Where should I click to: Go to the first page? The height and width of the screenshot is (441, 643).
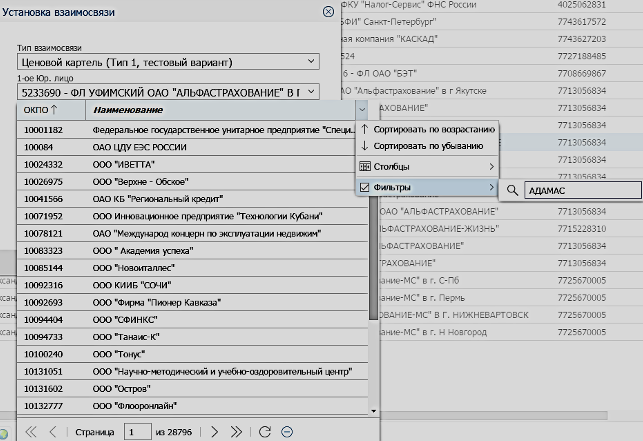coord(31,432)
